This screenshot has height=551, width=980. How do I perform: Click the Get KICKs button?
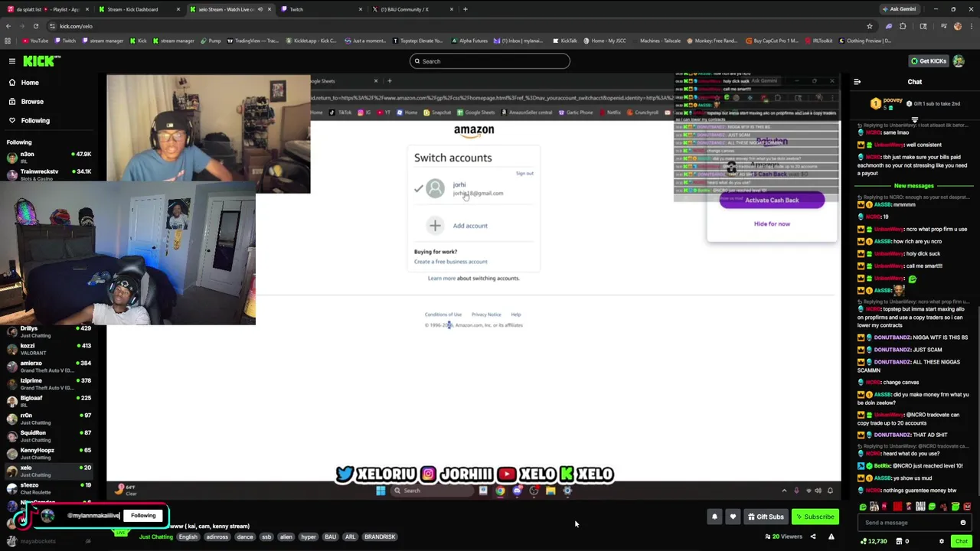coord(928,61)
